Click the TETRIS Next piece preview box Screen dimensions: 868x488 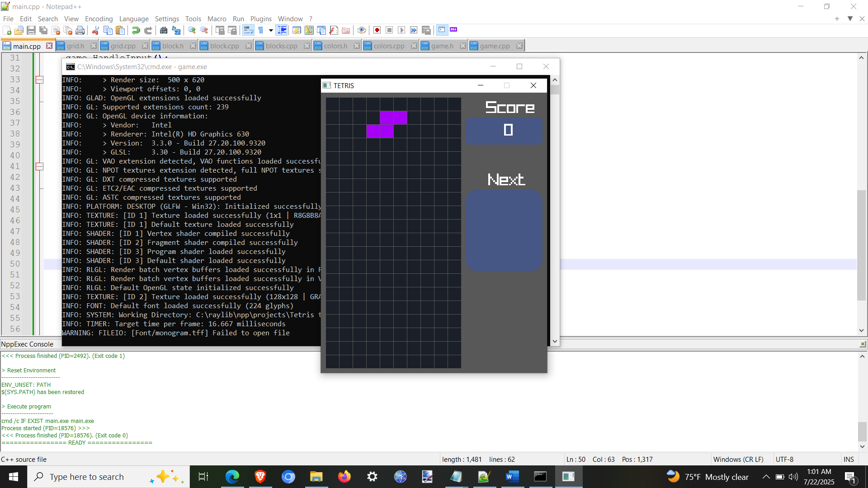click(x=504, y=230)
